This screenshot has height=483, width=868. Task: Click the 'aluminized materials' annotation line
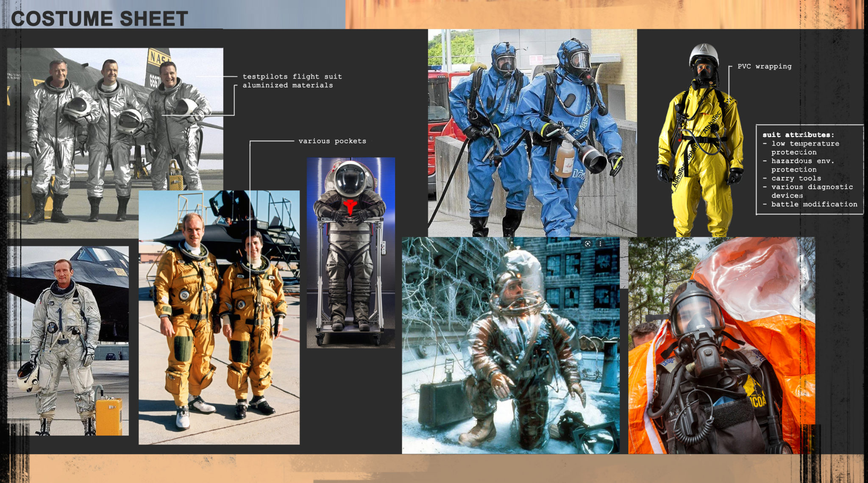[287, 85]
